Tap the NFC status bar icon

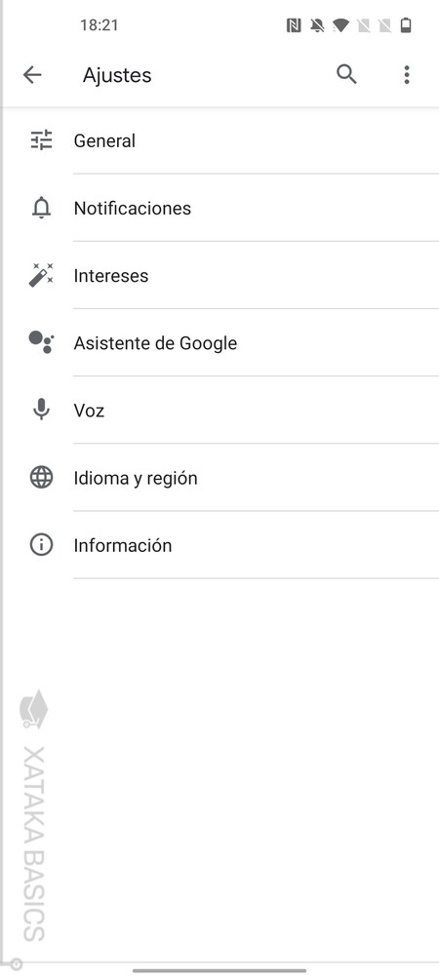coord(294,25)
